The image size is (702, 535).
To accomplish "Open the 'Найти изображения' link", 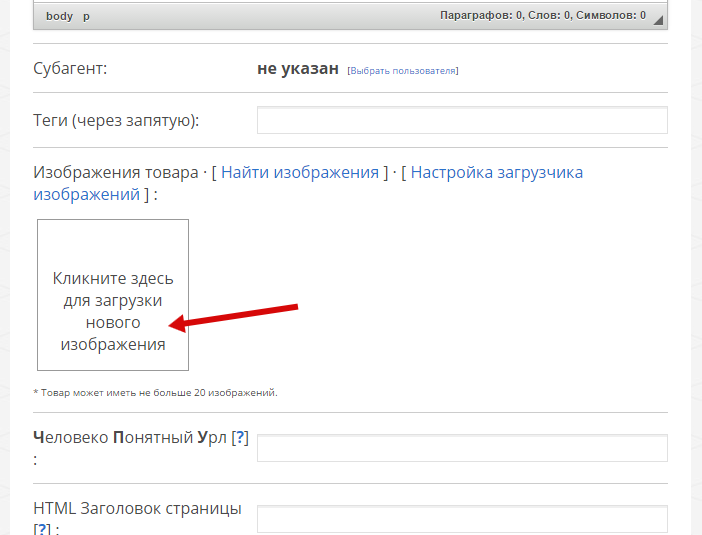I will point(300,172).
